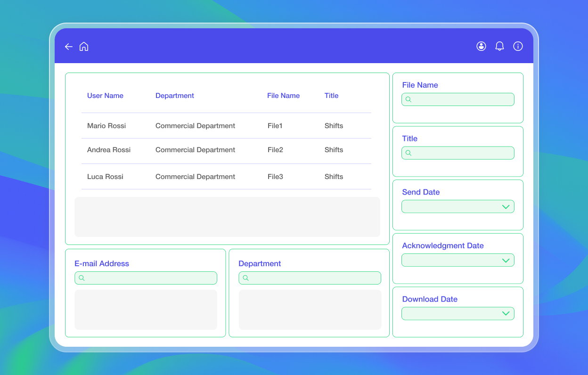Viewport: 588px width, 375px height.
Task: Open the user profile icon
Action: pyautogui.click(x=481, y=46)
